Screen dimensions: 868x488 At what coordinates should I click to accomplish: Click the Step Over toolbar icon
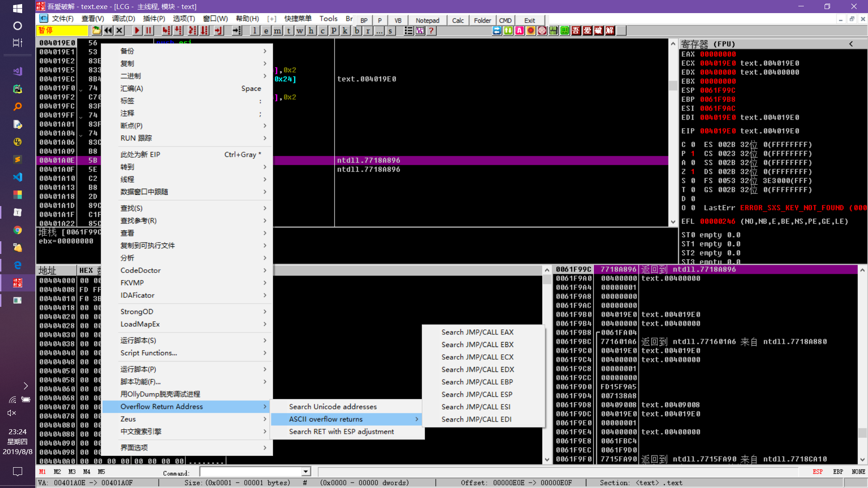click(x=179, y=30)
